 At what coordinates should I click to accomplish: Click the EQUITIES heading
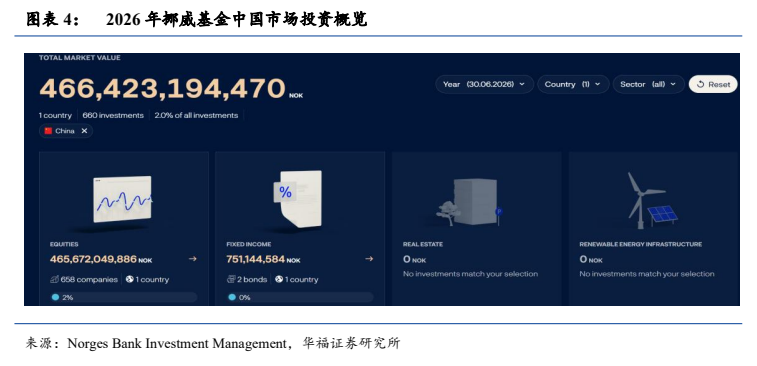(x=64, y=244)
